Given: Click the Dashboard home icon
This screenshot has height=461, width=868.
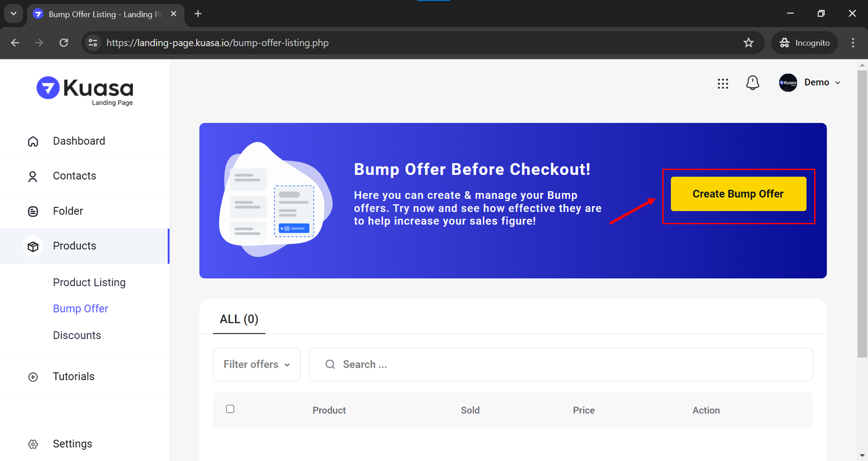Looking at the screenshot, I should [33, 141].
